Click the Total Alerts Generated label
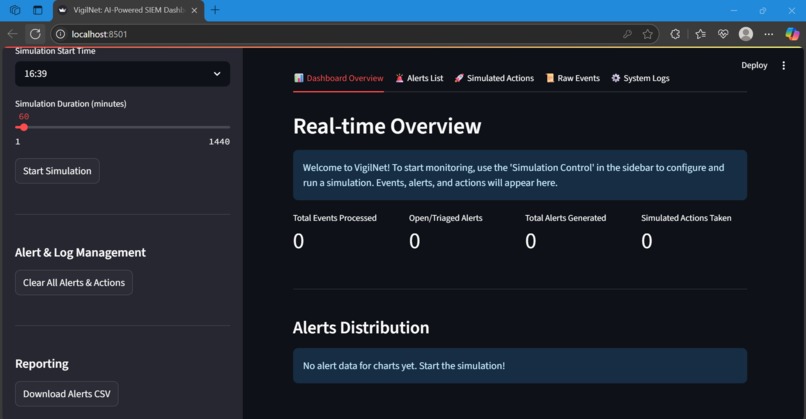This screenshot has width=806, height=419. coord(565,218)
